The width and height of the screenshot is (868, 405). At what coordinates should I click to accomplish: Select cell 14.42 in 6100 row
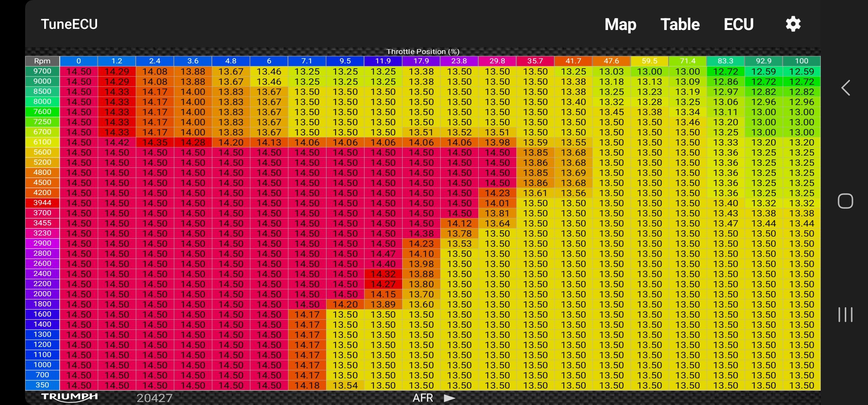click(117, 142)
